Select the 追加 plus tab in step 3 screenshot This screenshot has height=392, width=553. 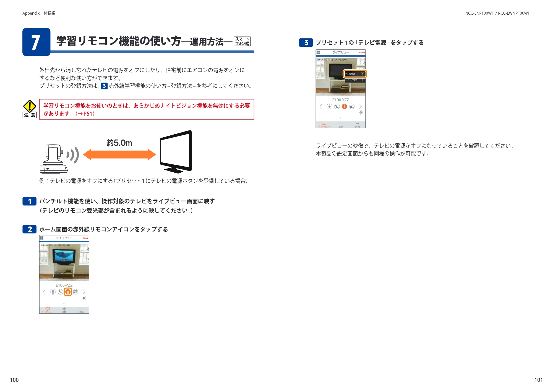(x=341, y=125)
